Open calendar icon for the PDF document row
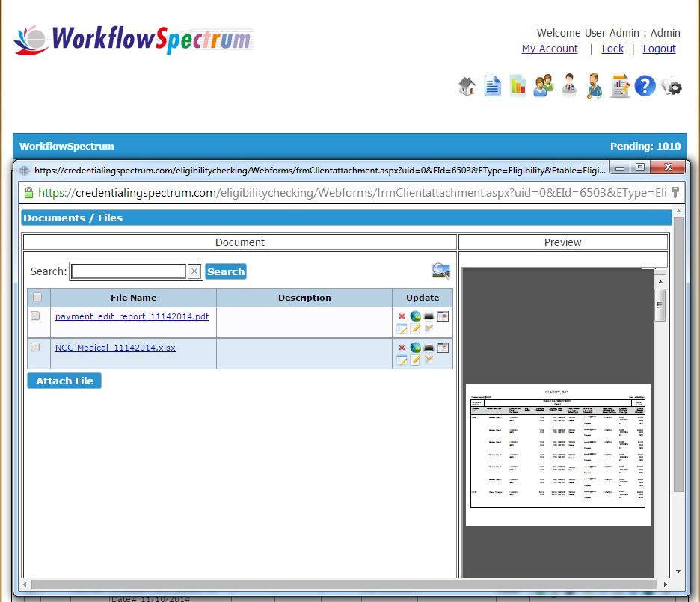The width and height of the screenshot is (700, 602). [443, 316]
